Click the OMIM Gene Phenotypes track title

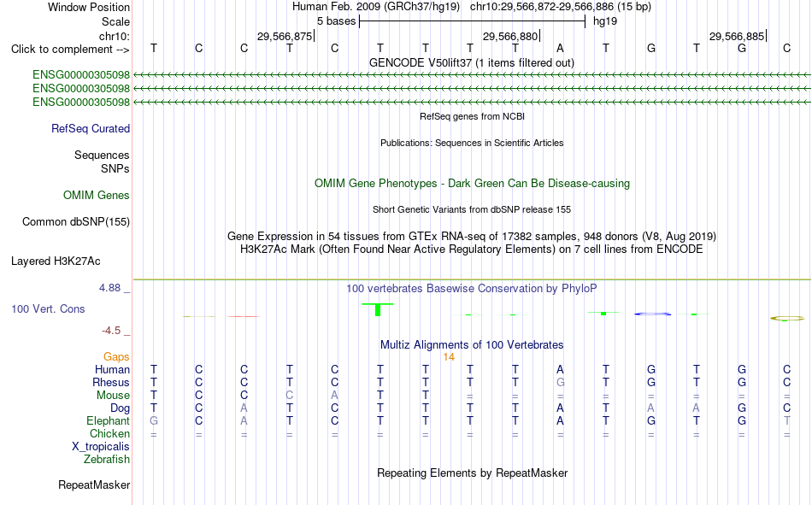pos(472,184)
